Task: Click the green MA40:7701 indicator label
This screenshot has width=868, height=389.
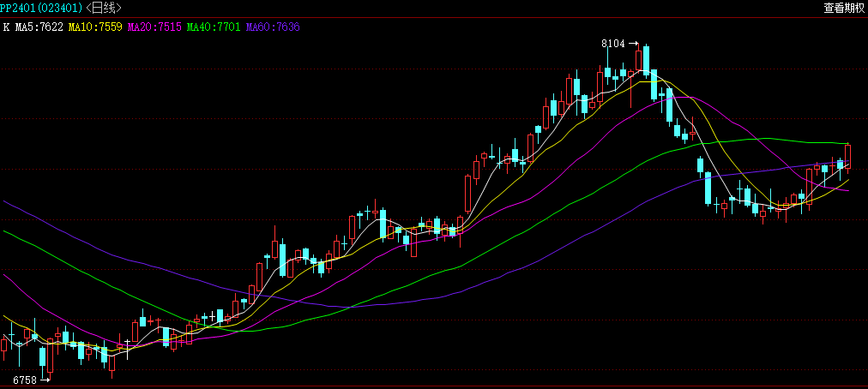Action: (x=214, y=27)
